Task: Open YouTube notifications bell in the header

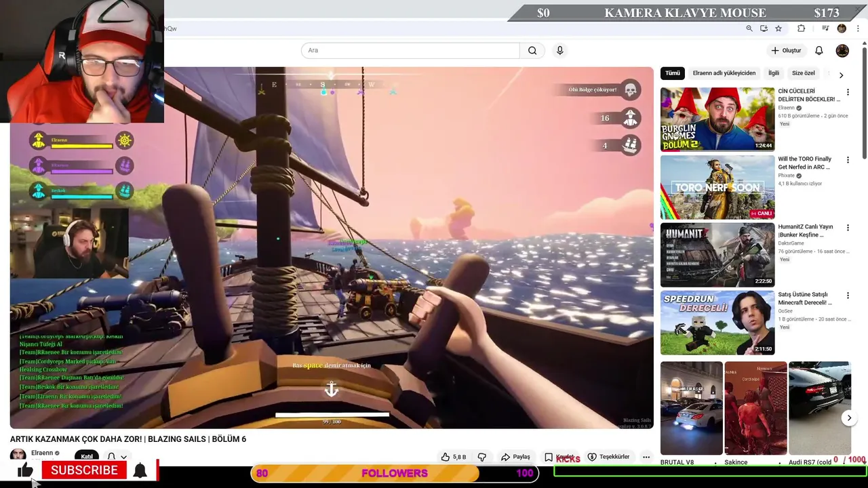Action: pyautogui.click(x=818, y=51)
